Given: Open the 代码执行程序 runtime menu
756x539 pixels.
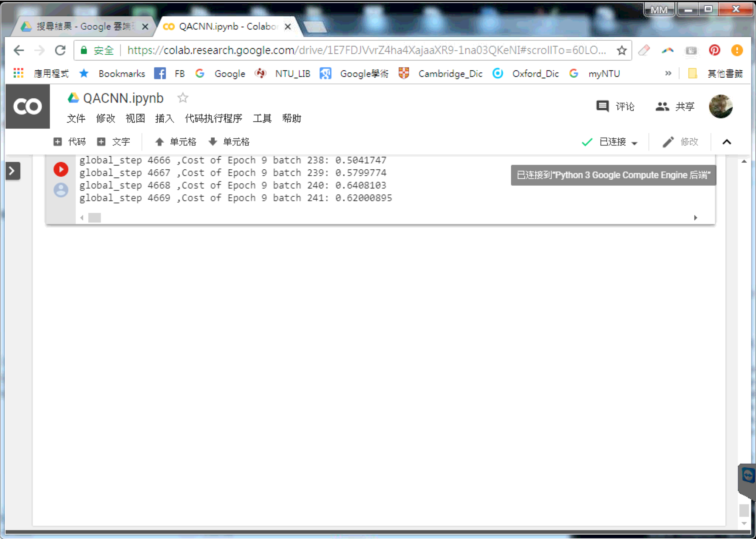Looking at the screenshot, I should (213, 118).
